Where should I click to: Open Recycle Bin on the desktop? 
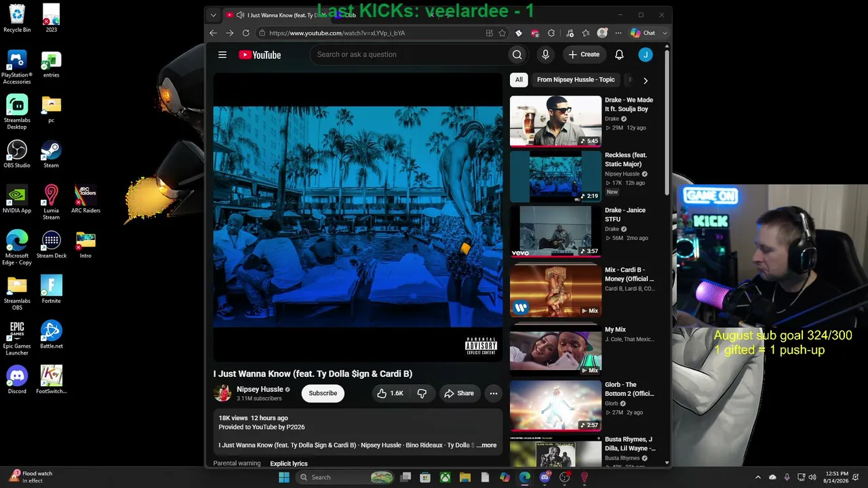click(x=17, y=18)
